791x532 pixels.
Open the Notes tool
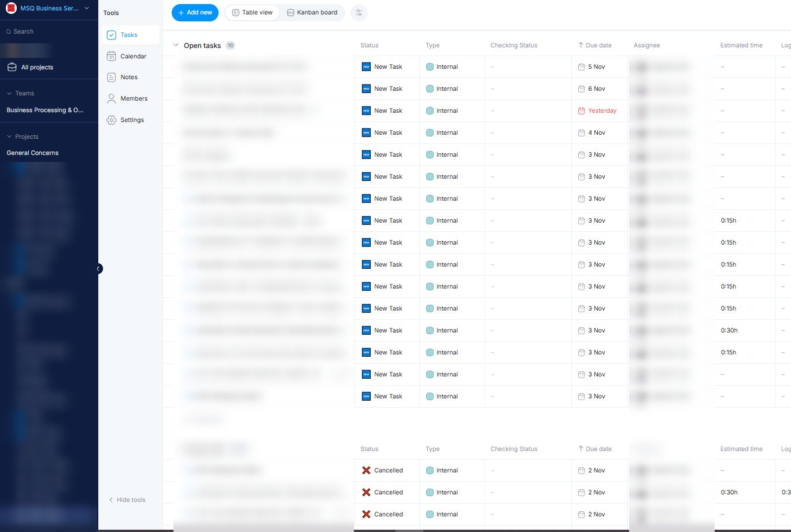coord(130,77)
